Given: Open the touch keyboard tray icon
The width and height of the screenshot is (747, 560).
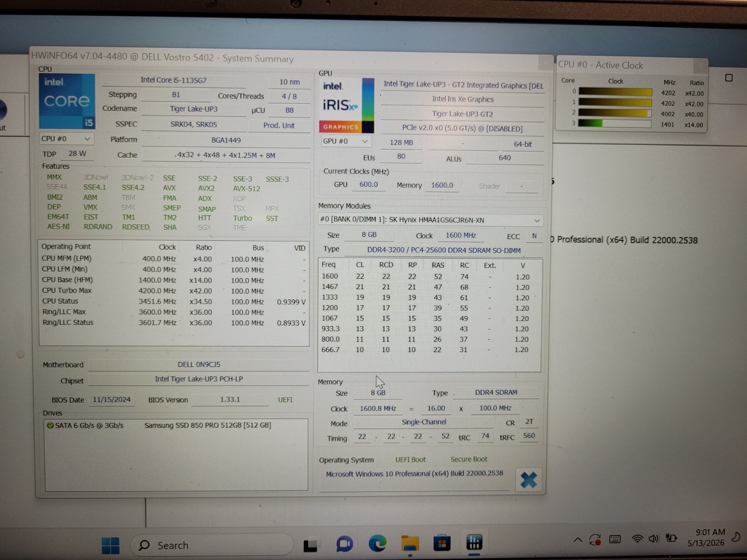Looking at the screenshot, I should click(x=615, y=539).
